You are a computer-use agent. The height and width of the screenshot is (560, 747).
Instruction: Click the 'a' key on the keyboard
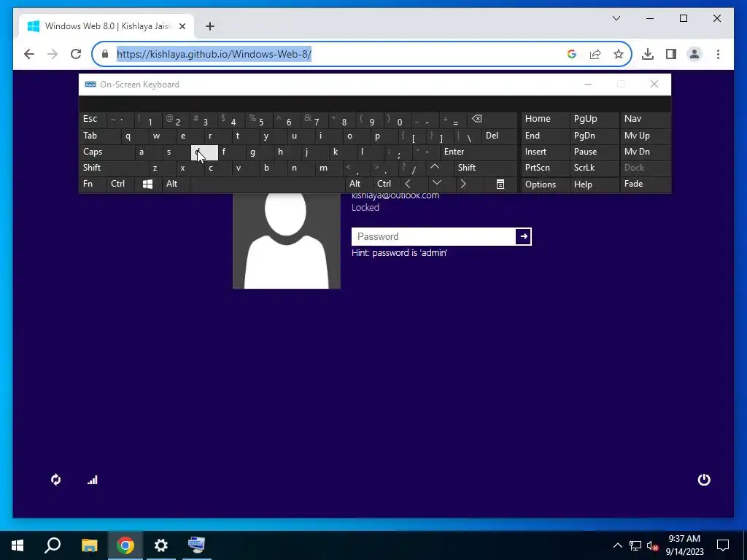click(147, 152)
